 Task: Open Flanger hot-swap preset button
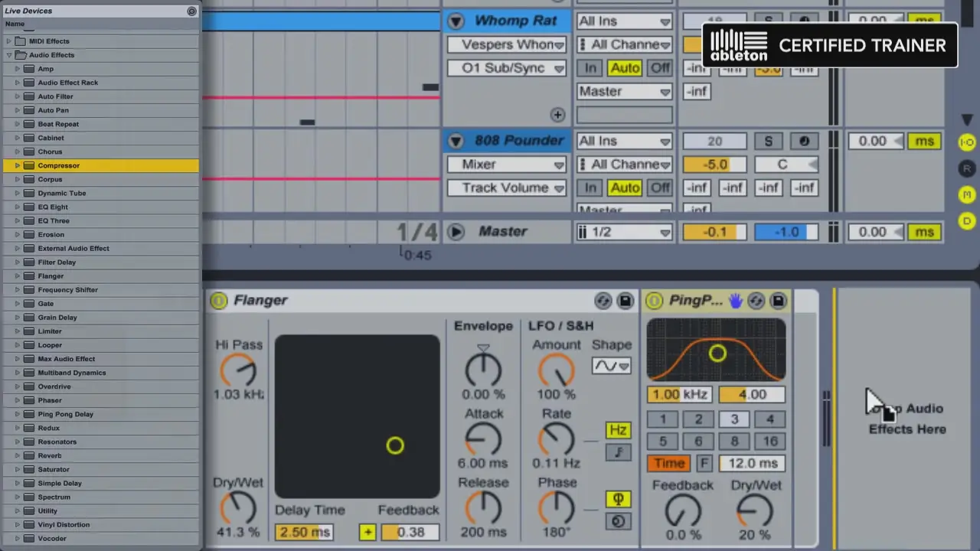coord(603,301)
